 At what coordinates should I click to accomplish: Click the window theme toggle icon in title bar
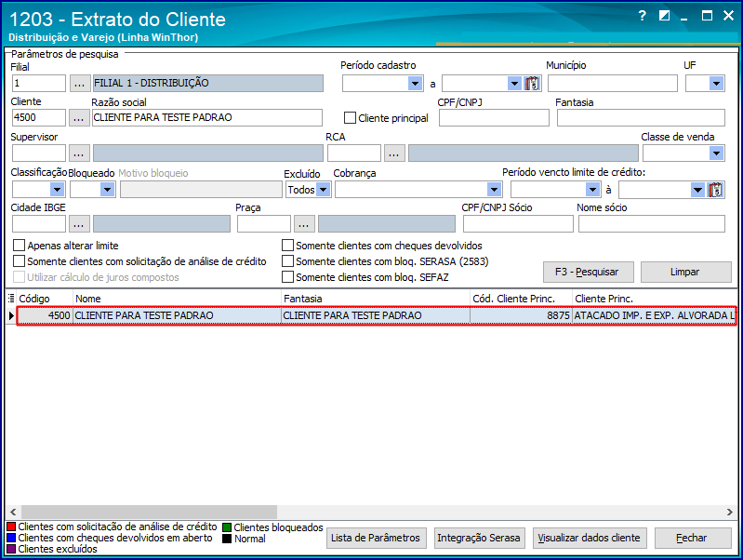click(664, 16)
